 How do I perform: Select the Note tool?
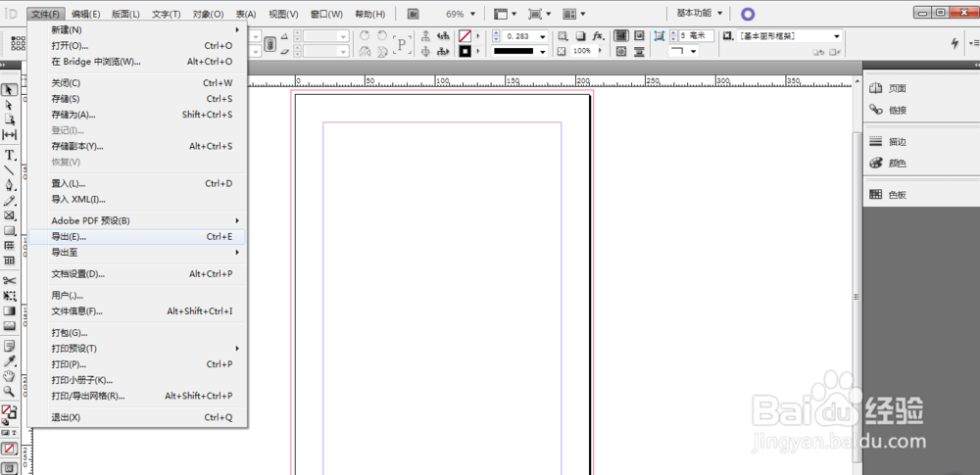(x=10, y=346)
